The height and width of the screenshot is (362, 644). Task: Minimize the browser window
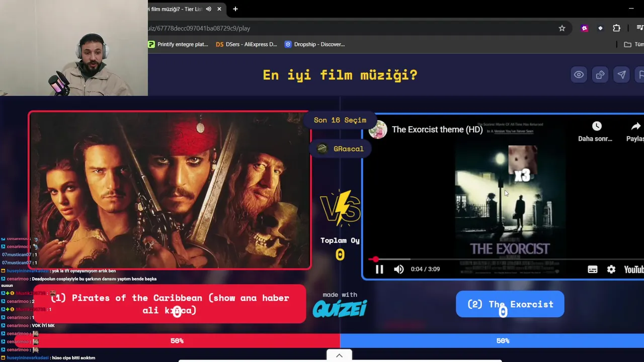[631, 9]
